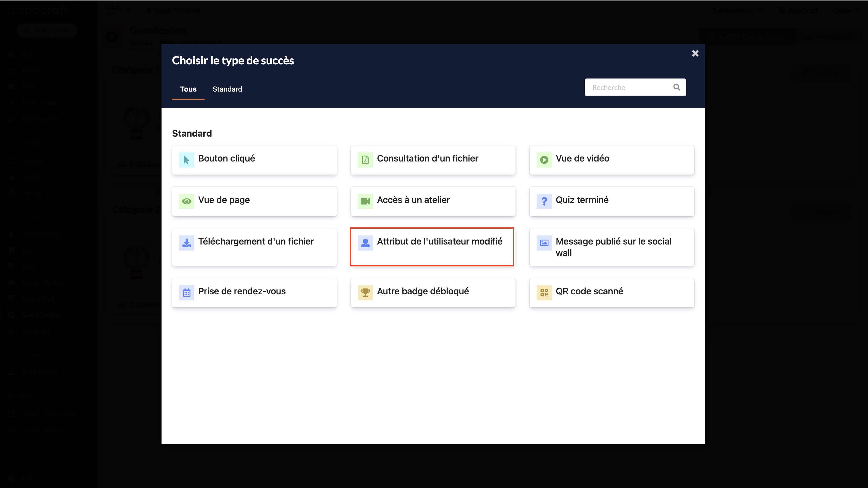Click the social wall message icon
The image size is (868, 488).
[x=544, y=242]
